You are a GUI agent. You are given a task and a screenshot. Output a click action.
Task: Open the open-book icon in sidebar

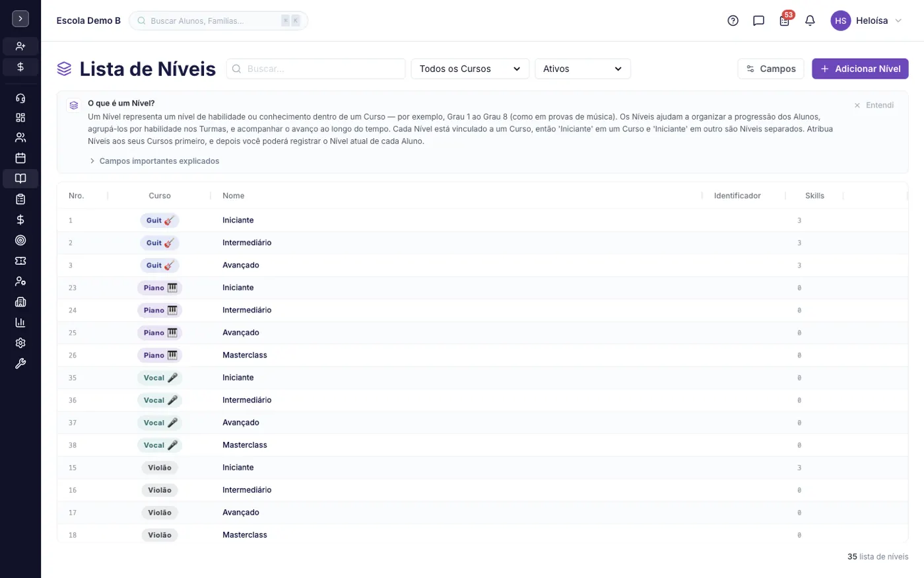click(x=20, y=178)
